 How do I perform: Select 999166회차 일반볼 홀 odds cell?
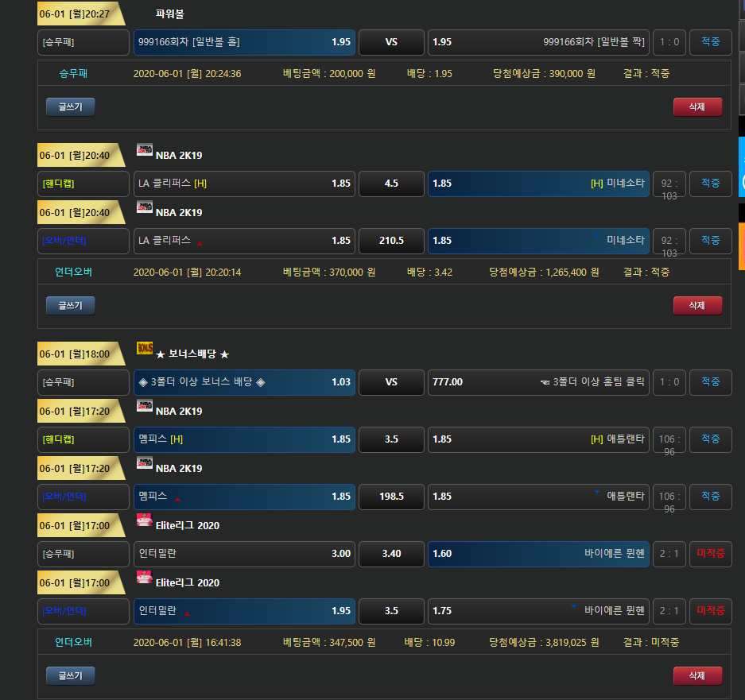(244, 42)
